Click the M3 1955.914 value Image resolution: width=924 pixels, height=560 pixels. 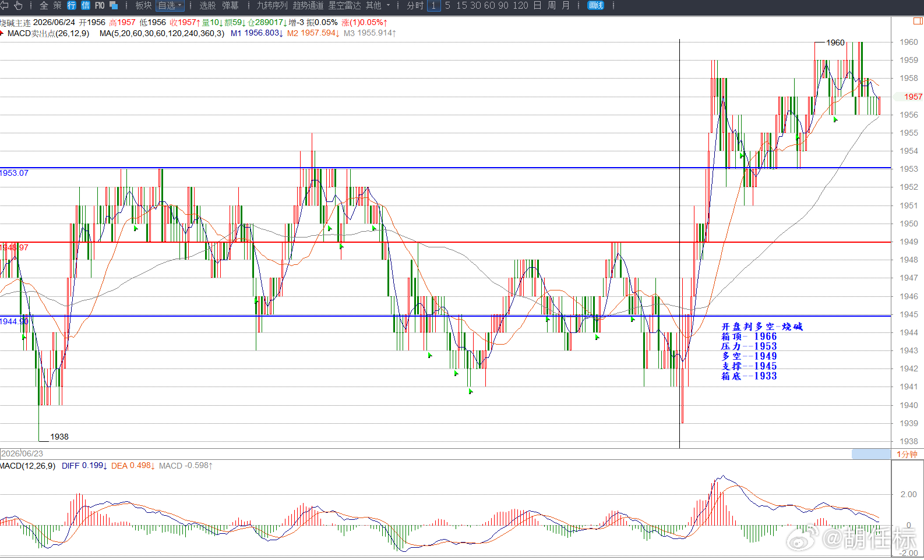coord(370,33)
